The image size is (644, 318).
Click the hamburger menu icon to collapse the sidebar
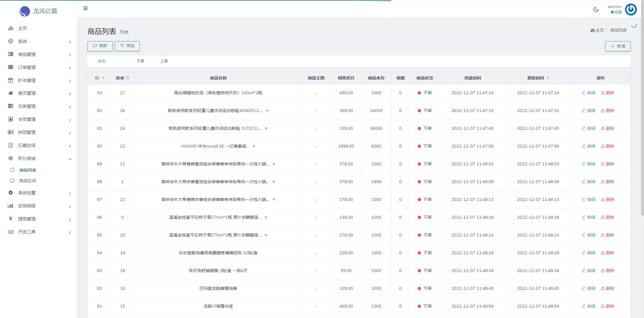click(85, 8)
